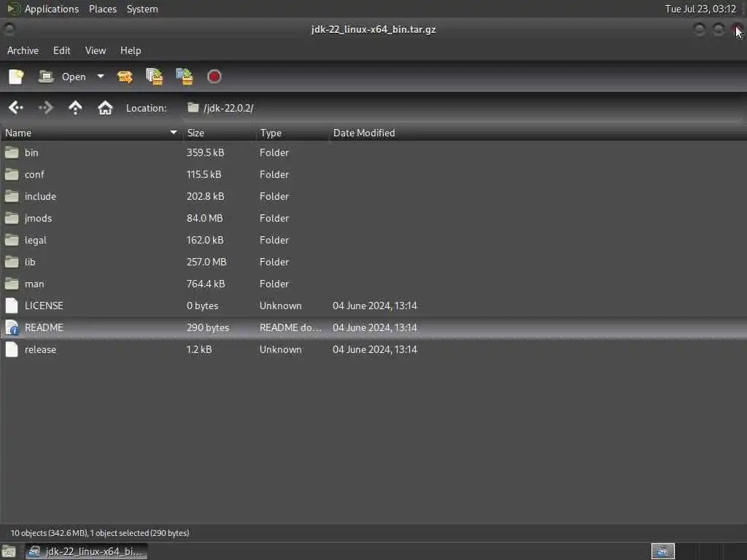Click the 'bin' folder name
747x560 pixels.
pyautogui.click(x=31, y=152)
